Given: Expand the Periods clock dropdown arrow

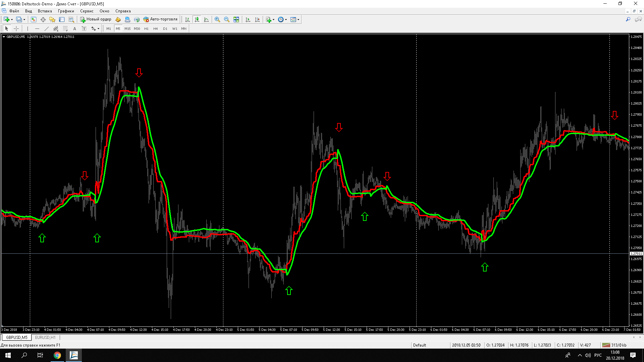Looking at the screenshot, I should pyautogui.click(x=286, y=19).
